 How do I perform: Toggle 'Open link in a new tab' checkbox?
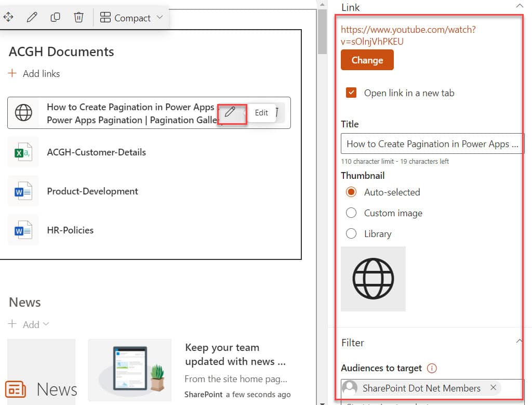[351, 93]
